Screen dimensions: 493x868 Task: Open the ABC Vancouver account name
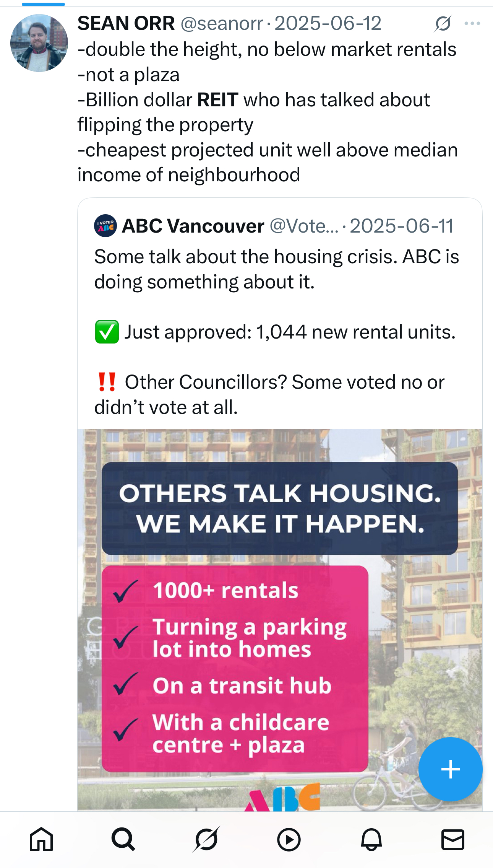click(x=193, y=226)
